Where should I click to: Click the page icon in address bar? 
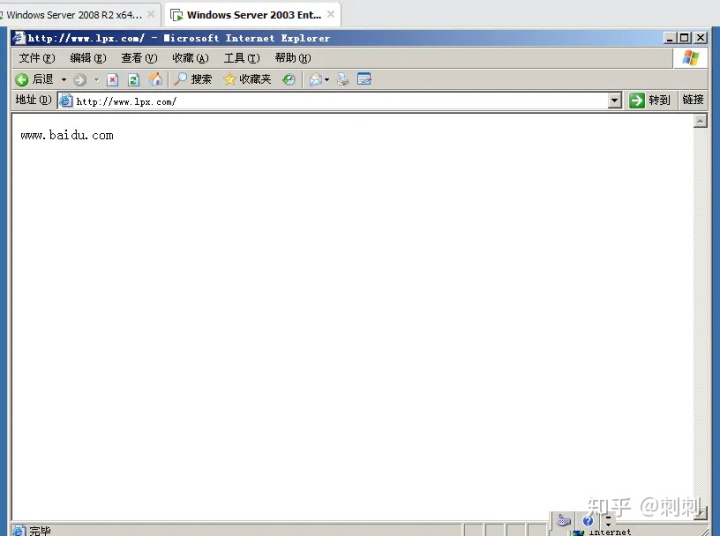(66, 101)
